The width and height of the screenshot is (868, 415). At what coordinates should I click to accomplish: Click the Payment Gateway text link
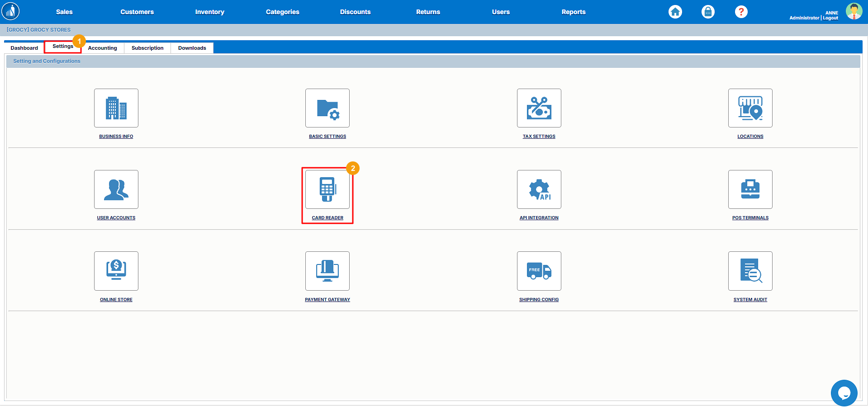[327, 300]
